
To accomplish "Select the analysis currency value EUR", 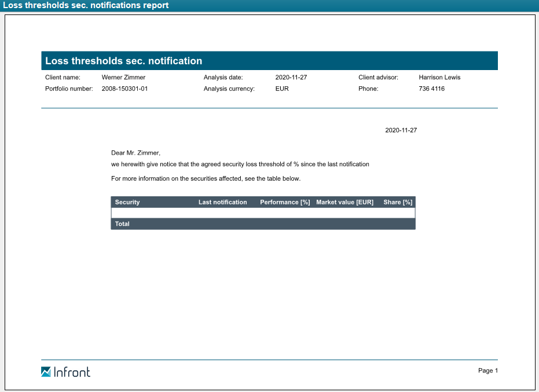I will click(x=282, y=89).
